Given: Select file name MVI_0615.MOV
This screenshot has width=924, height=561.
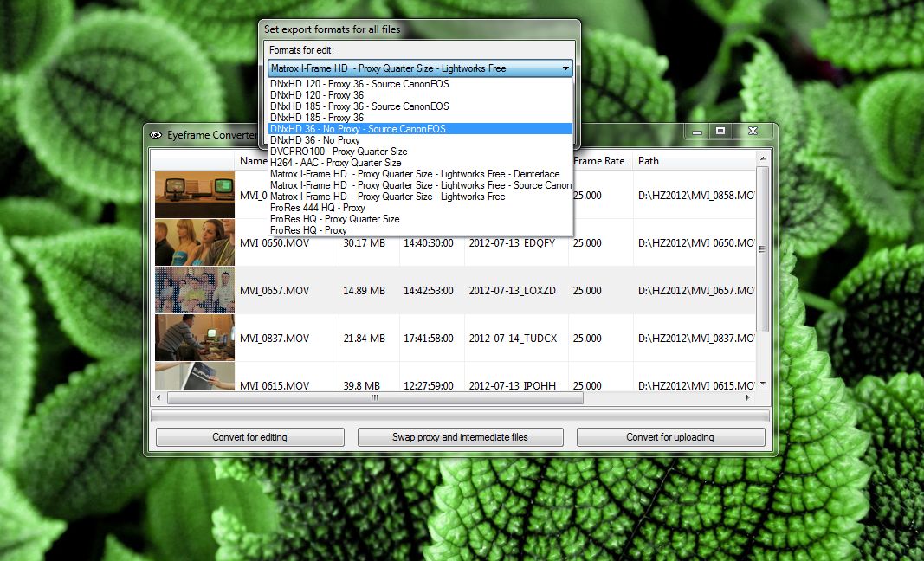Looking at the screenshot, I should click(275, 385).
